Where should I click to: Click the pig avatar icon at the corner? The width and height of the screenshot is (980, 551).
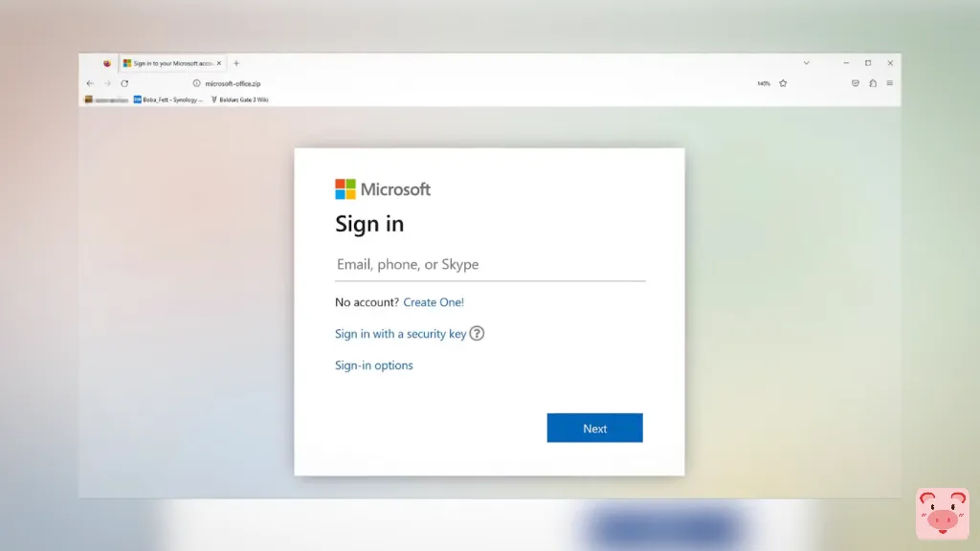tap(943, 514)
